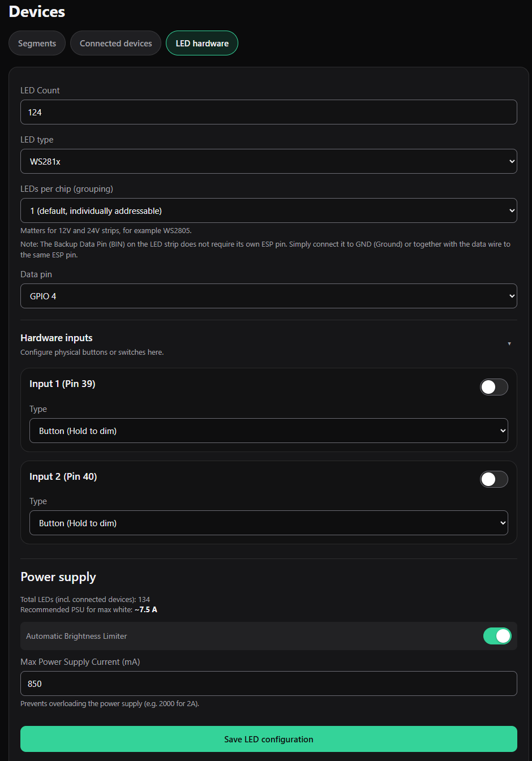Collapse the Hardware inputs section arrow
Image resolution: width=532 pixels, height=761 pixels.
point(509,343)
